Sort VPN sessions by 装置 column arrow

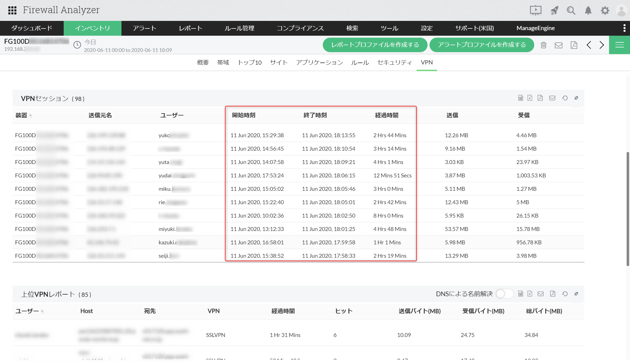click(31, 116)
